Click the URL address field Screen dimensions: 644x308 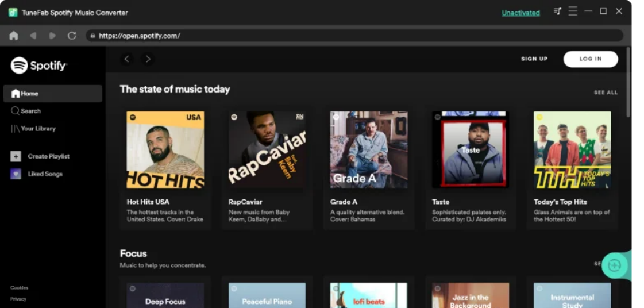tap(356, 36)
